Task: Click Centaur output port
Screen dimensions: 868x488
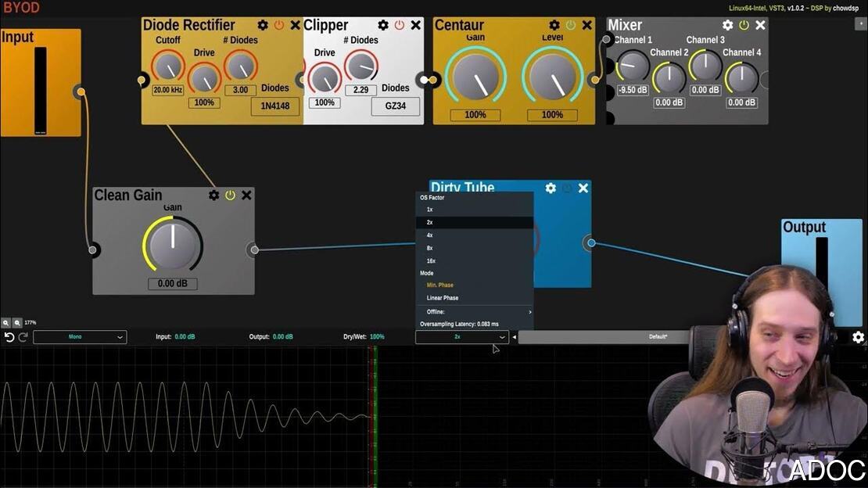Action: tap(595, 81)
